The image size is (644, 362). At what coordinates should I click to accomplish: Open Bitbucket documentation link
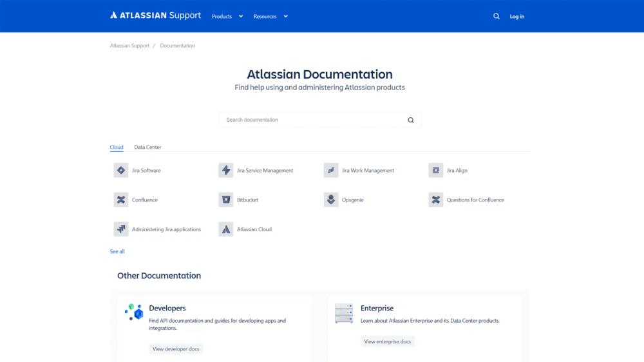(x=247, y=200)
